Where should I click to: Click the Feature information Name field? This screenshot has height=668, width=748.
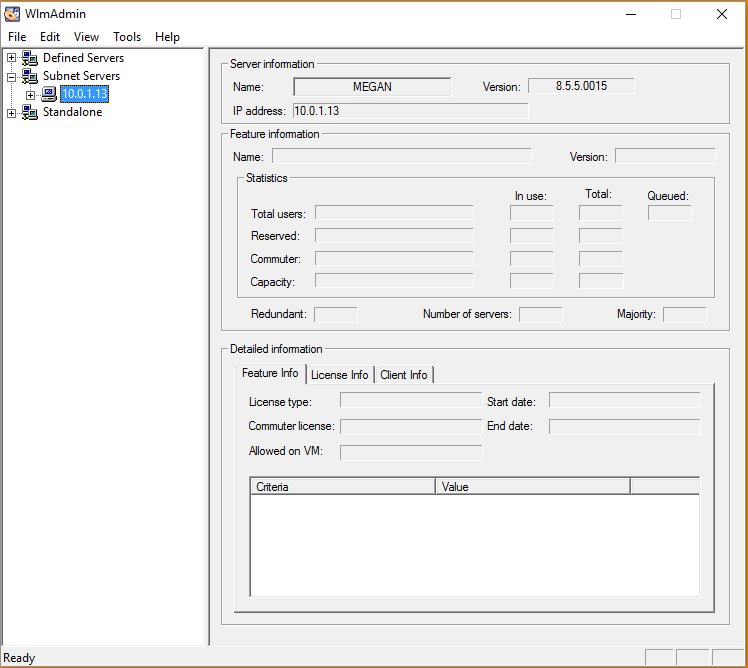(402, 156)
